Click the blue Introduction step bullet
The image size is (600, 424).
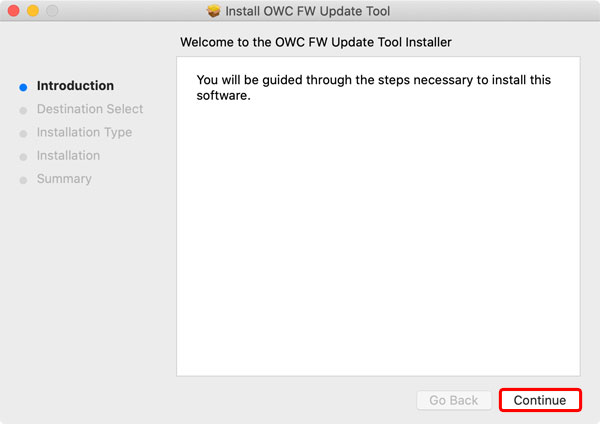pos(23,87)
